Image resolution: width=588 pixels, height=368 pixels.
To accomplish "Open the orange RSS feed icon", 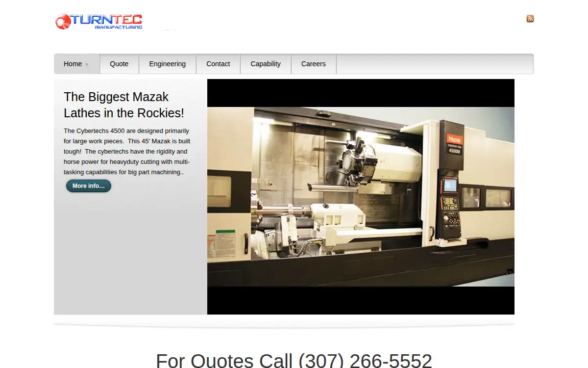I will pos(530,19).
